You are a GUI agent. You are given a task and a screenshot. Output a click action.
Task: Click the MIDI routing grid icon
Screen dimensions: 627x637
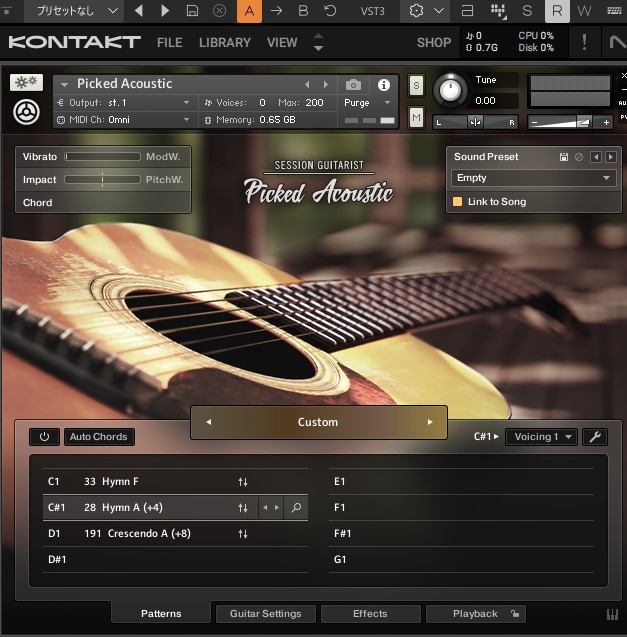click(498, 11)
